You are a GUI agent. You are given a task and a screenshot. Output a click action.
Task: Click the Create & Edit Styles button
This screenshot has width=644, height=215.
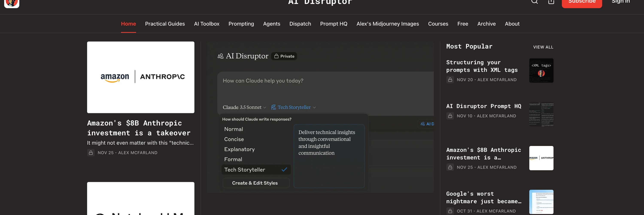tap(256, 183)
